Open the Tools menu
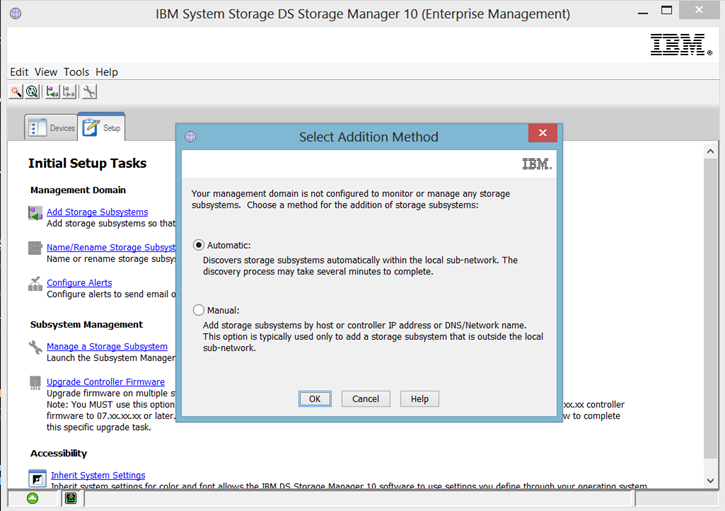 pos(76,72)
